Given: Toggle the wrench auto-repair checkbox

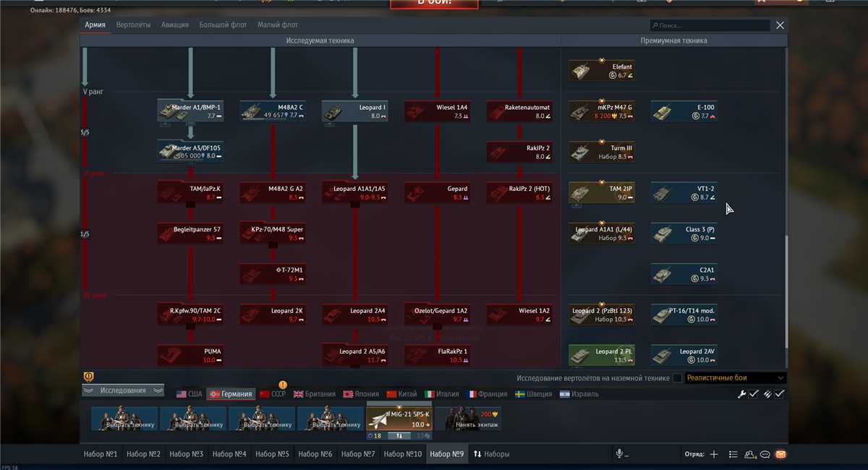Looking at the screenshot, I should point(753,394).
